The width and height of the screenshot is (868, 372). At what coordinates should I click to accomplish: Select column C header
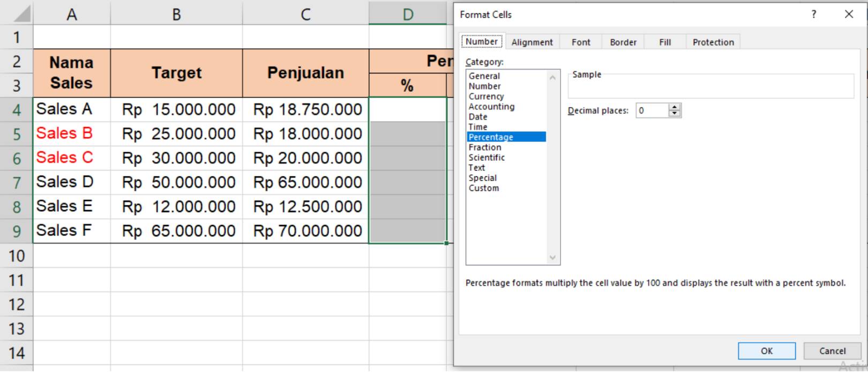click(305, 14)
